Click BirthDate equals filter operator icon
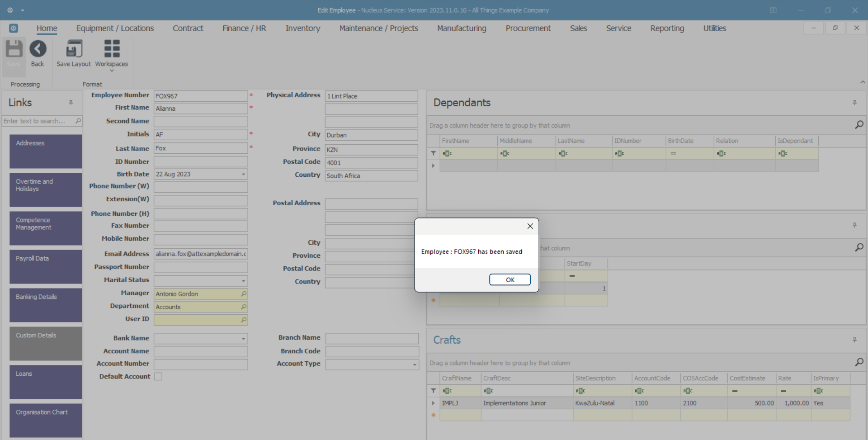 [673, 153]
